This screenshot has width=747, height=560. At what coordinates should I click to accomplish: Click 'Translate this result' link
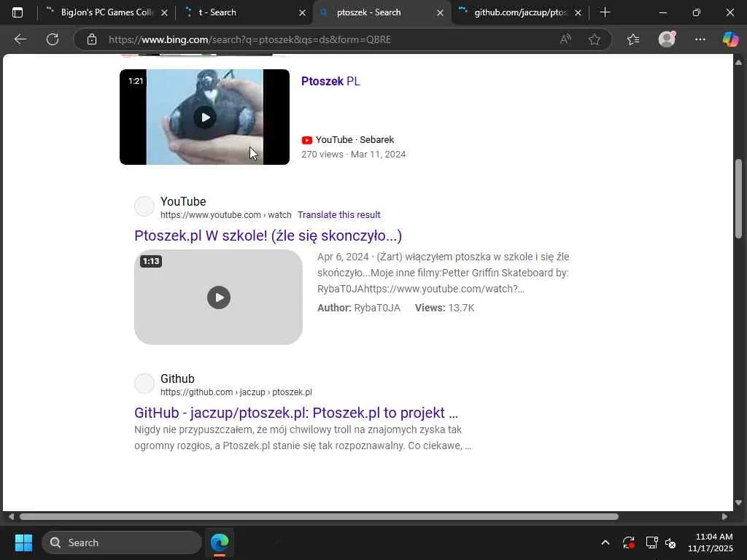point(338,215)
